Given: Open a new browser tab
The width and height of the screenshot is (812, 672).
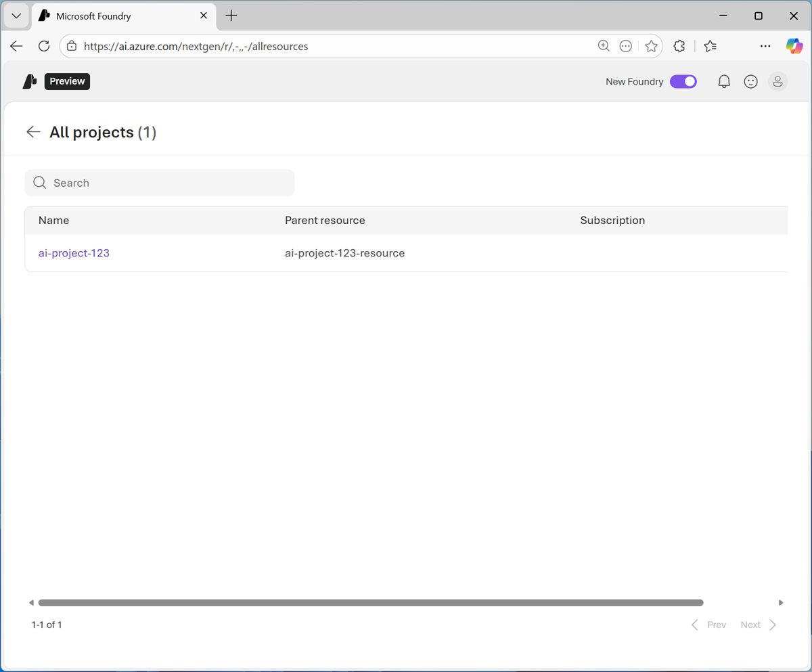Looking at the screenshot, I should tap(231, 15).
